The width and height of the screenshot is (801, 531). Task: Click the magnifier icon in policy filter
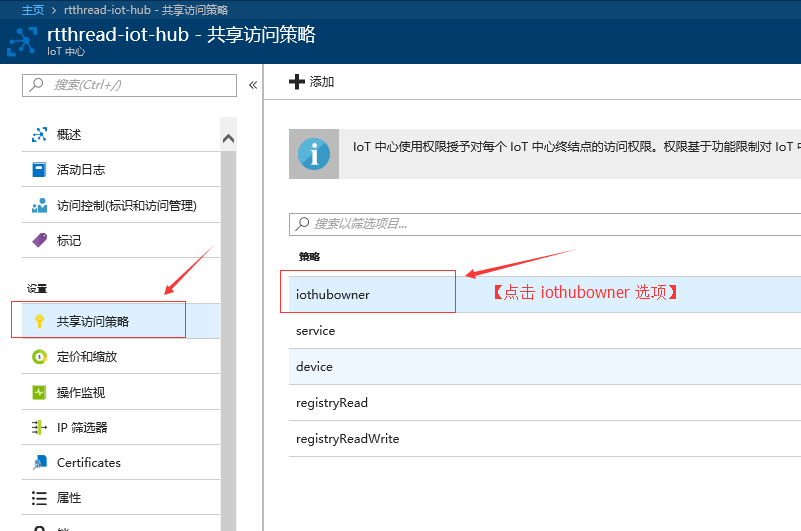click(302, 223)
